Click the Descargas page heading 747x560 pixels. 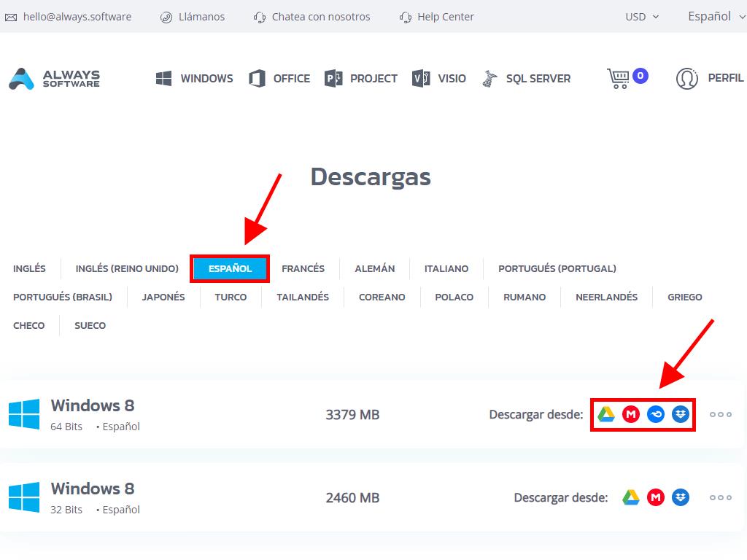coord(371,177)
